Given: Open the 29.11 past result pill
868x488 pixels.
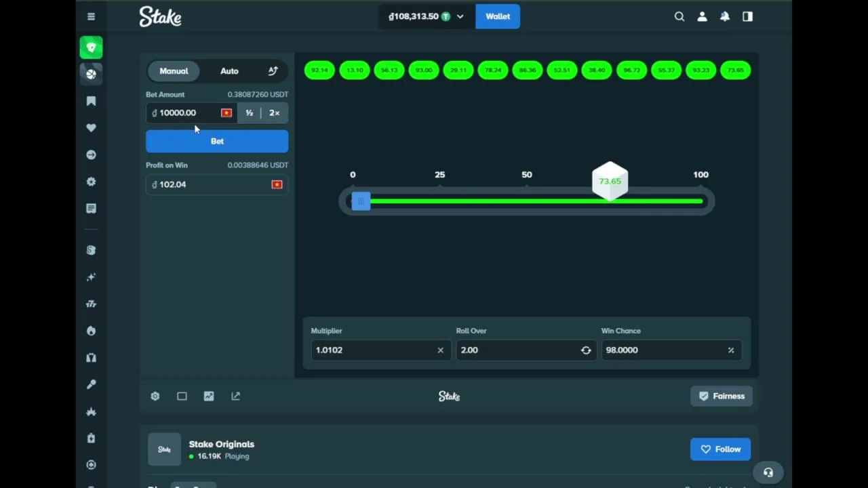Looking at the screenshot, I should [x=458, y=70].
